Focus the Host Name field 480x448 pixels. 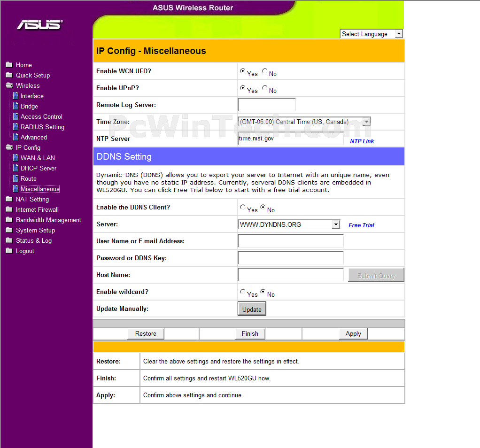(291, 275)
